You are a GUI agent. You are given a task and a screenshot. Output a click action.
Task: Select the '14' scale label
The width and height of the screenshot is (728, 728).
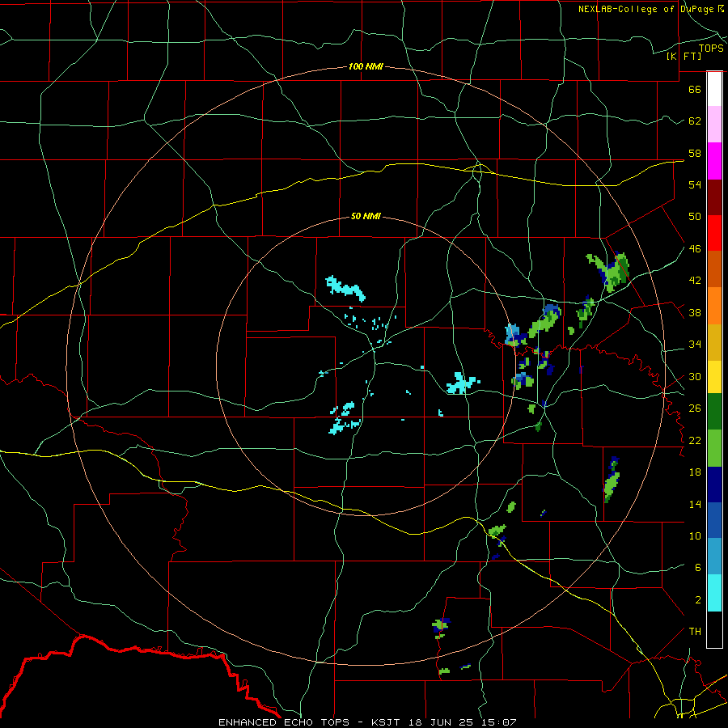pyautogui.click(x=695, y=504)
